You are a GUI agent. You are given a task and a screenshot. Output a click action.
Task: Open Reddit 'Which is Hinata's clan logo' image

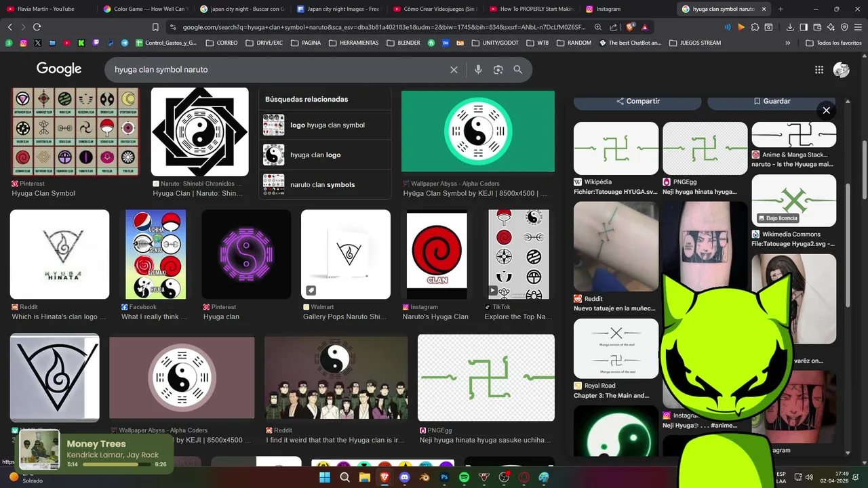[x=60, y=254]
